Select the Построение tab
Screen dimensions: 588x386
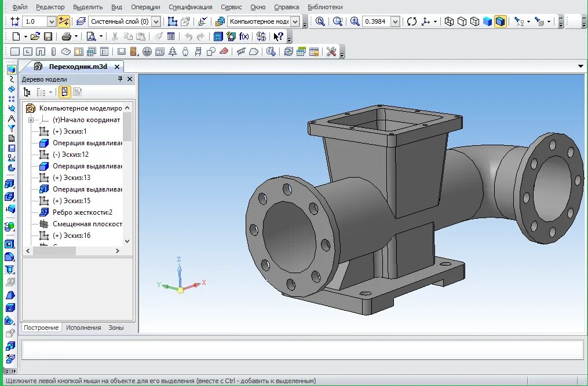(41, 328)
